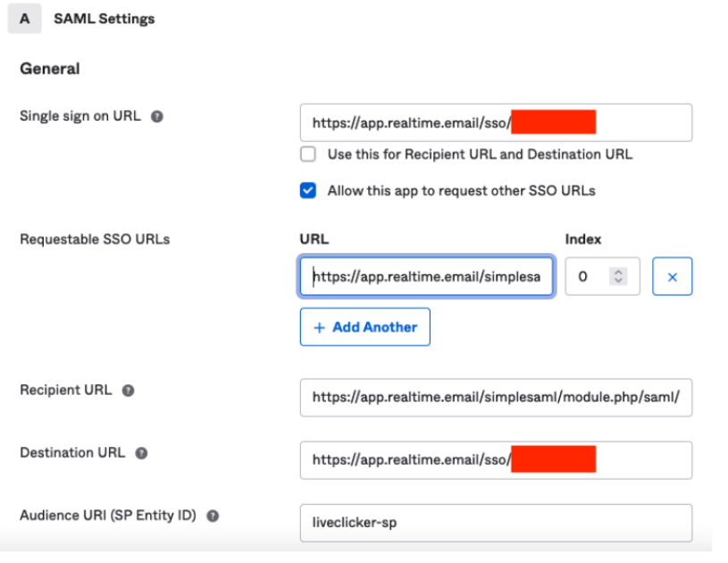Select the Recipient URL input box
728x563 pixels.
(x=496, y=398)
